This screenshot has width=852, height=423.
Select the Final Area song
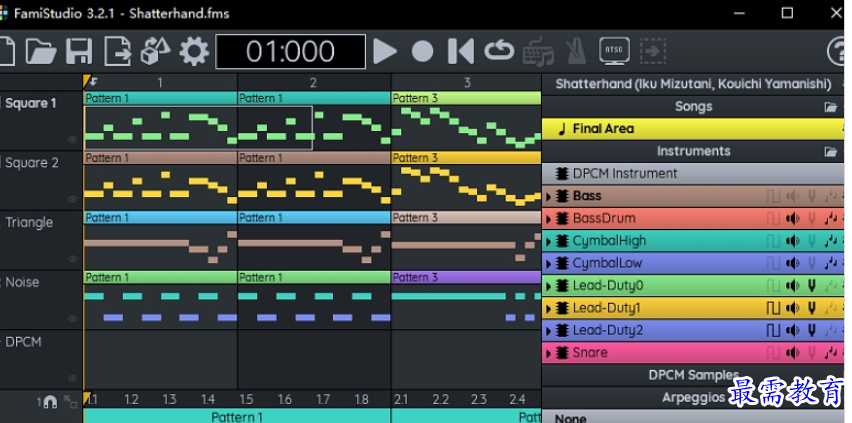[693, 129]
